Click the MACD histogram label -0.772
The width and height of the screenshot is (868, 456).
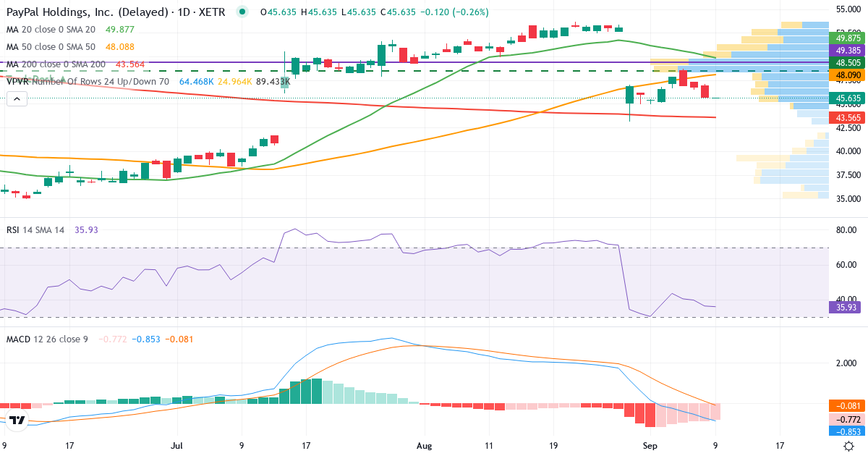click(x=848, y=419)
